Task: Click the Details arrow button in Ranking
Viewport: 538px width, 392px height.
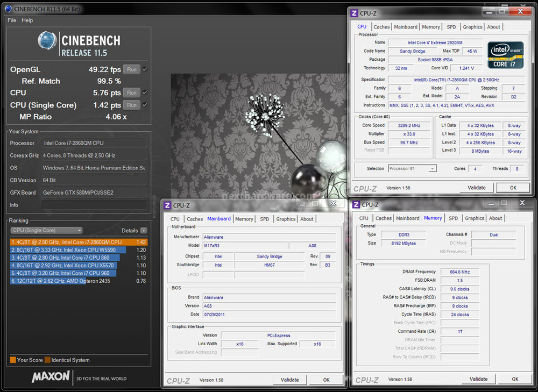Action: pyautogui.click(x=144, y=231)
